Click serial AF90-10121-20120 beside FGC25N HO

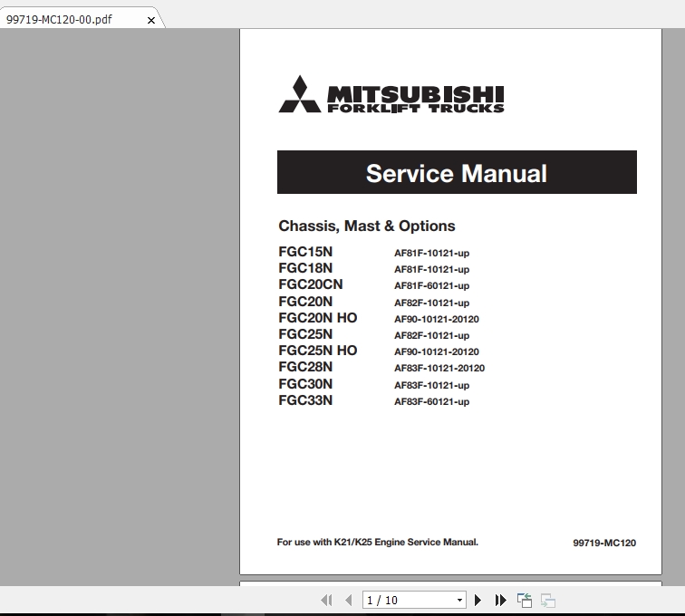click(x=437, y=351)
